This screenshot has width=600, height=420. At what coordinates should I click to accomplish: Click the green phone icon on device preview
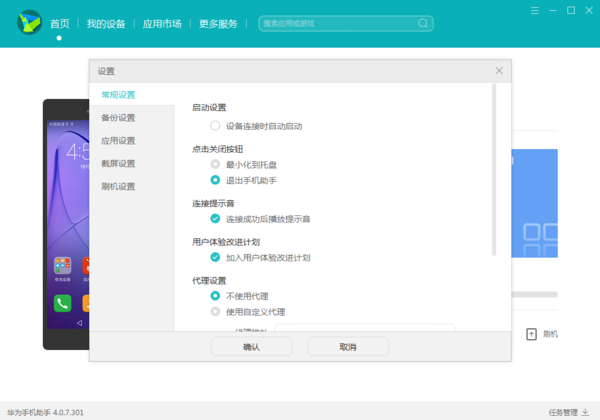pos(63,304)
